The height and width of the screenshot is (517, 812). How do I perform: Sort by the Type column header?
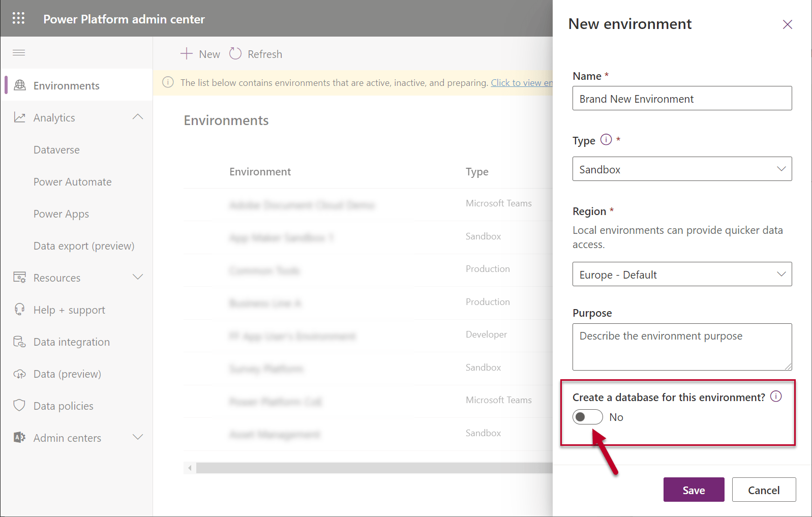(x=477, y=172)
